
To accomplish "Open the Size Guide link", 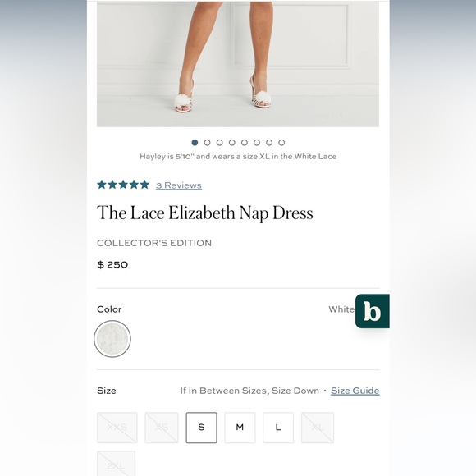I will pyautogui.click(x=355, y=391).
